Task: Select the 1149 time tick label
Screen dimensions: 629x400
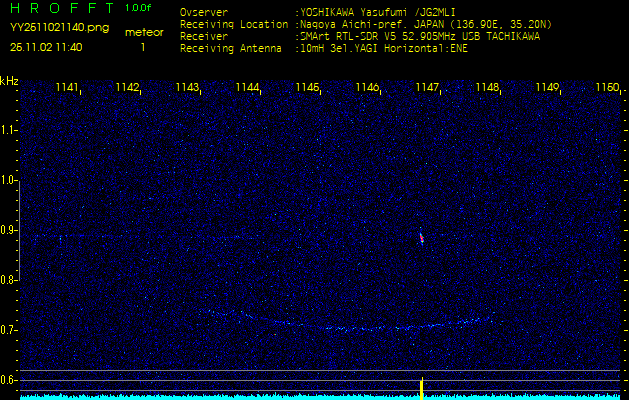Action: coord(547,88)
